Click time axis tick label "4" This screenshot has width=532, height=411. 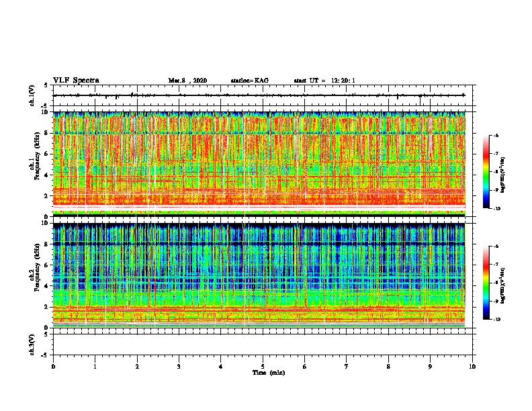221,367
